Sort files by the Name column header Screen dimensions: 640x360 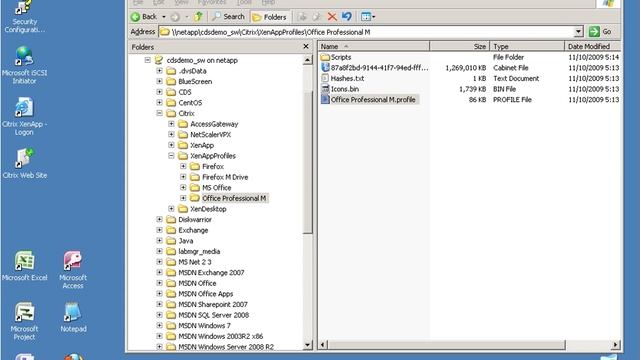[x=373, y=47]
